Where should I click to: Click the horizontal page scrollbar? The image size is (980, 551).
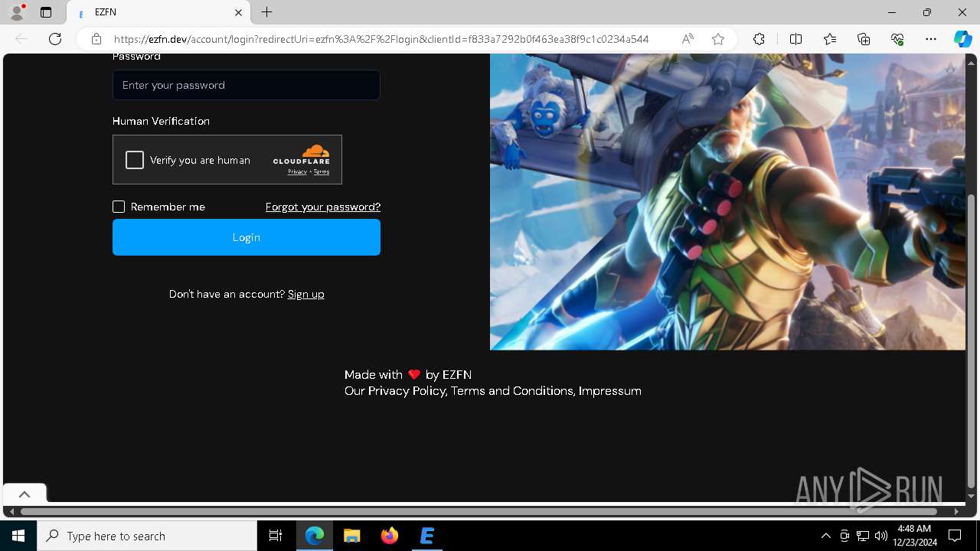pos(479,511)
